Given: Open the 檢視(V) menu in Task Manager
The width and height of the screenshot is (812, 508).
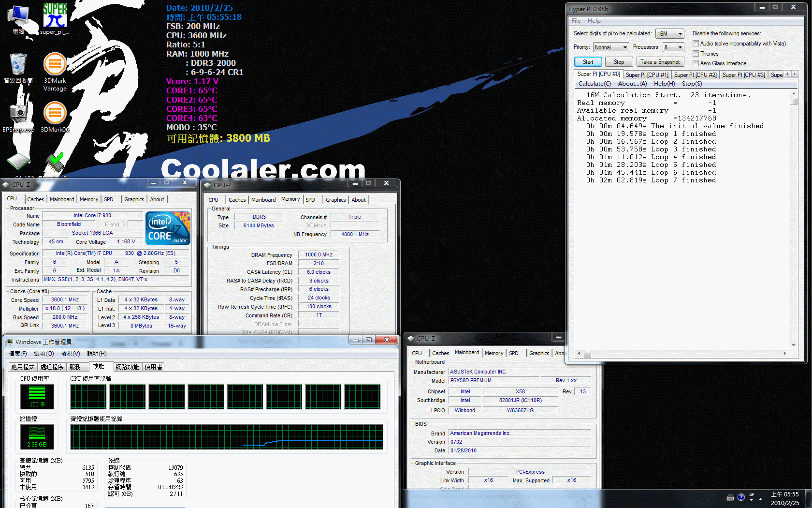Looking at the screenshot, I should click(x=71, y=354).
